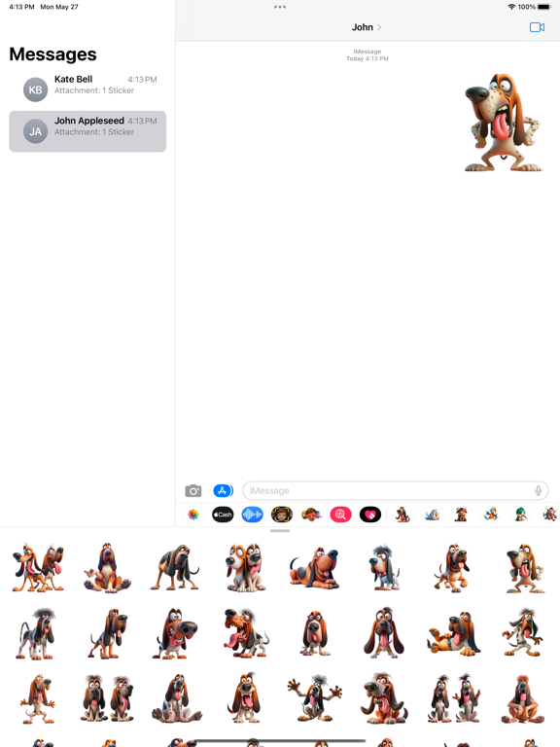
Task: Tap the sticker drawer grabber handle
Action: point(280,531)
